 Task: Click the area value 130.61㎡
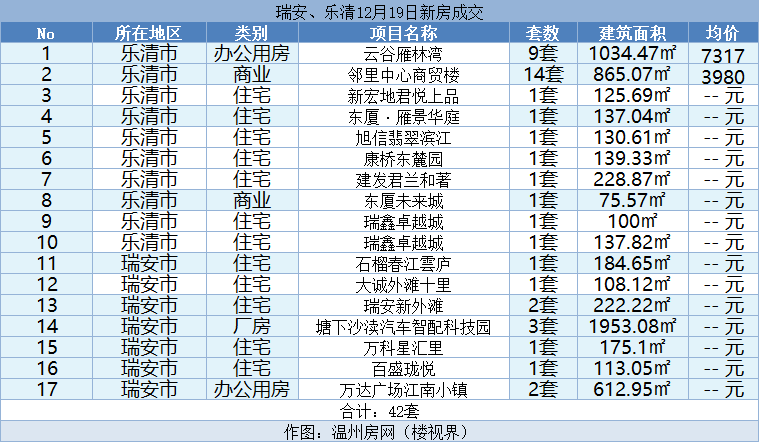pyautogui.click(x=632, y=137)
